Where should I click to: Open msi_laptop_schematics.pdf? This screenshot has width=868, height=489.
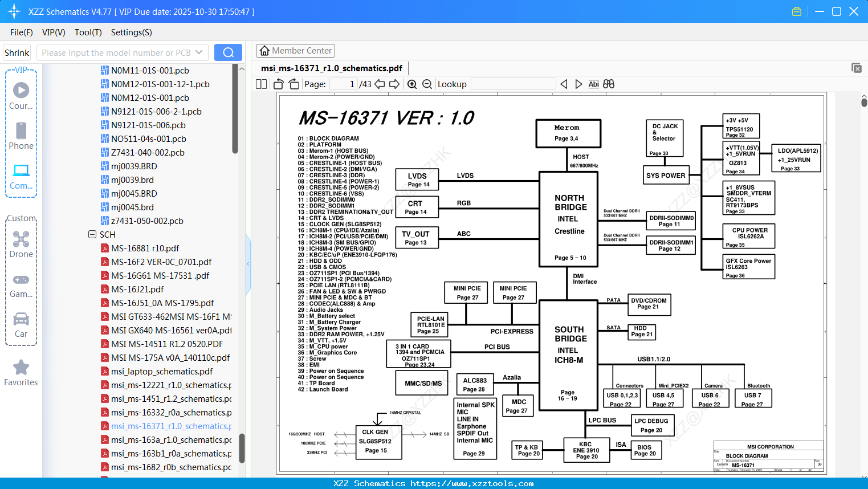pyautogui.click(x=162, y=372)
